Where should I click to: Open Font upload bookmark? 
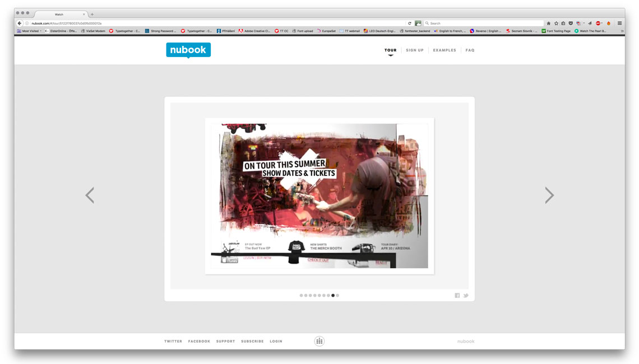pyautogui.click(x=302, y=31)
